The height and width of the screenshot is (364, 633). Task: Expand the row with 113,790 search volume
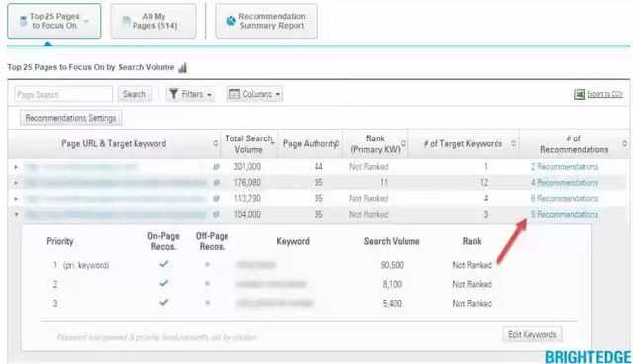16,199
